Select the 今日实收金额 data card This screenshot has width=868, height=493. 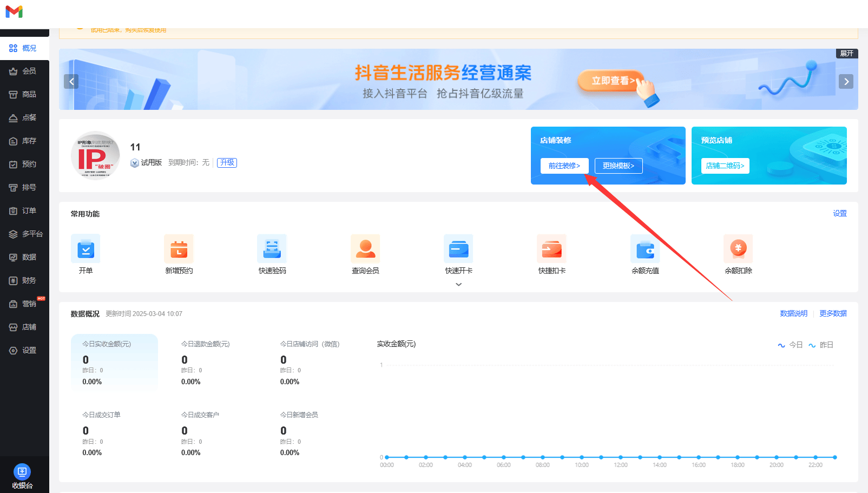click(114, 363)
